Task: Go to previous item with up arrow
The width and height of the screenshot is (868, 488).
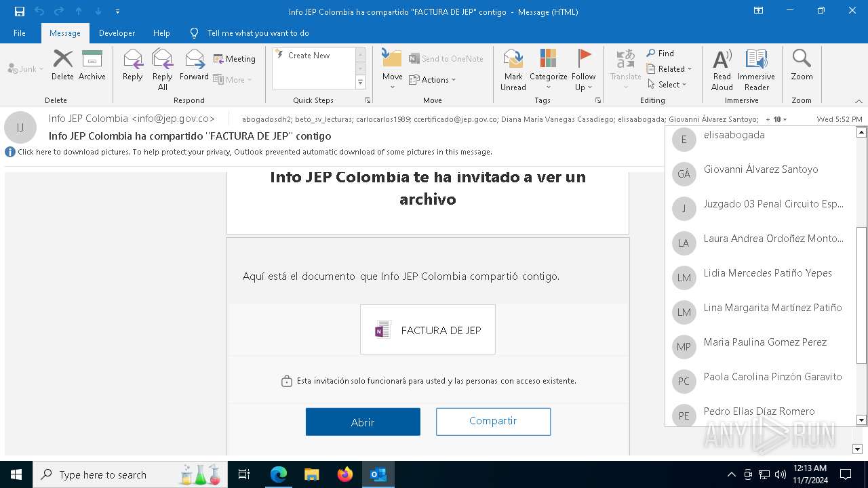Action: click(x=79, y=12)
